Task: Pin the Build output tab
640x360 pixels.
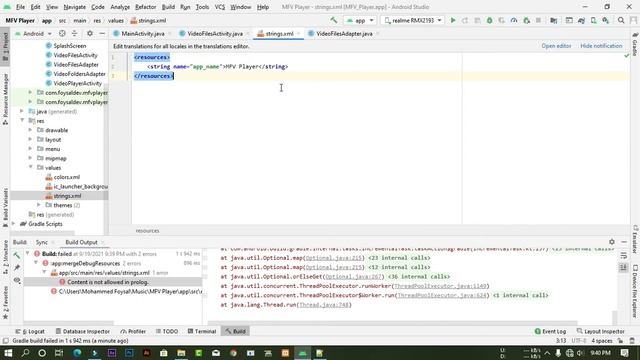Action: [x=17, y=268]
